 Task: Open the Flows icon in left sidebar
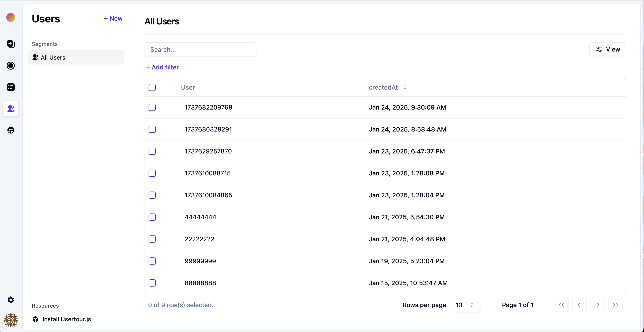(x=11, y=44)
